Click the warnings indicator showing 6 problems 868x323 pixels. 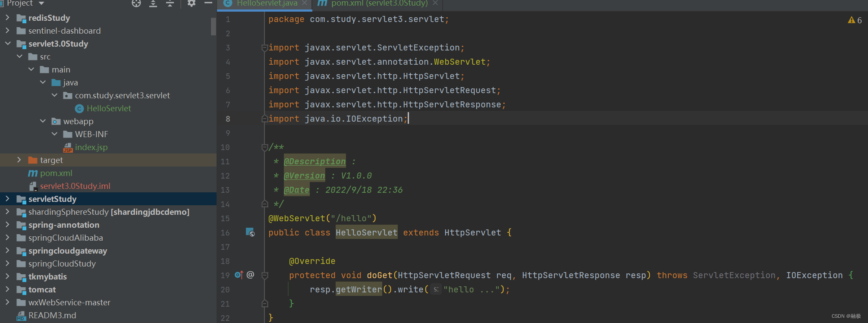tap(855, 20)
